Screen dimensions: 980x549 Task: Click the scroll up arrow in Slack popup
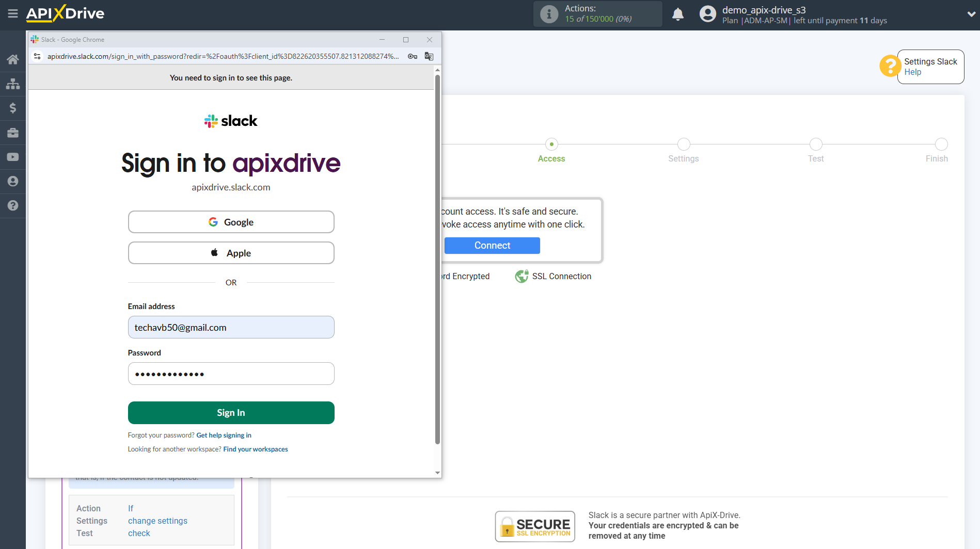[x=437, y=70]
